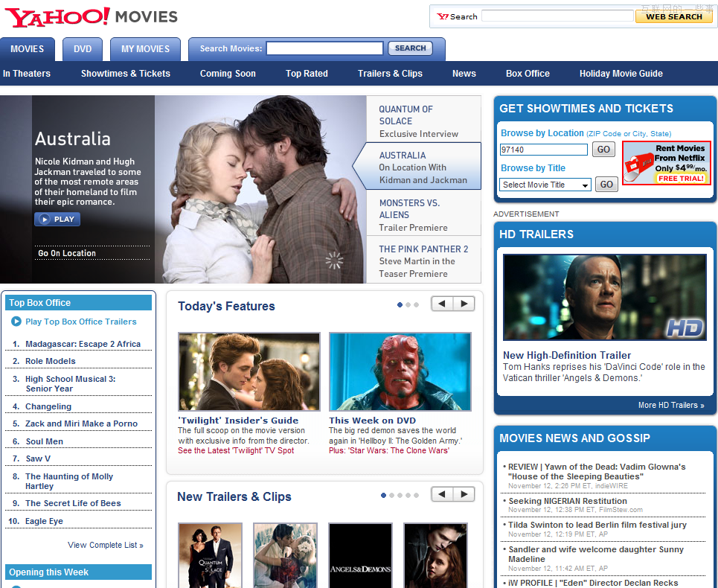The image size is (718, 588).
Task: Click the Web Search button
Action: (673, 16)
